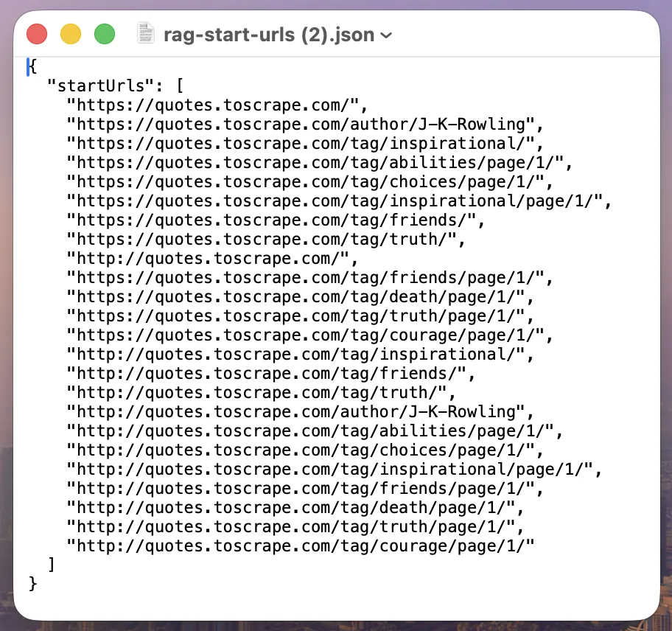The width and height of the screenshot is (672, 631).
Task: Open the filename dropdown next to rag-start-urls (2).json
Action: point(385,35)
